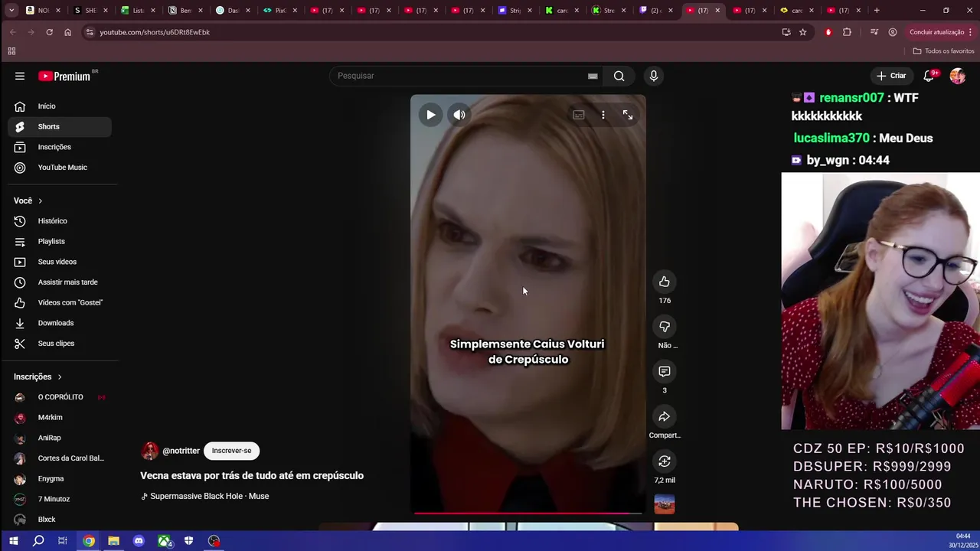This screenshot has height=551, width=980.
Task: Toggle captions on the Short
Action: (579, 115)
